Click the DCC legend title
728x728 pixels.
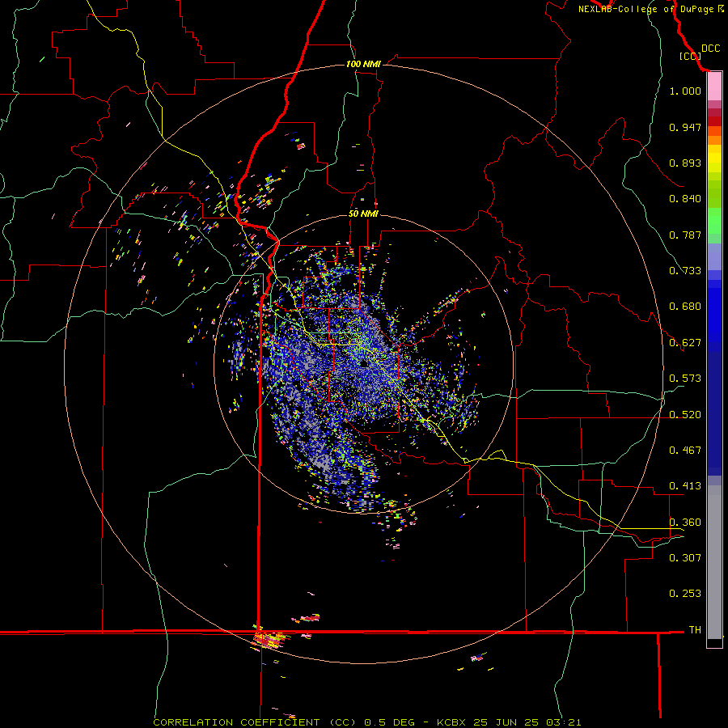coord(710,49)
